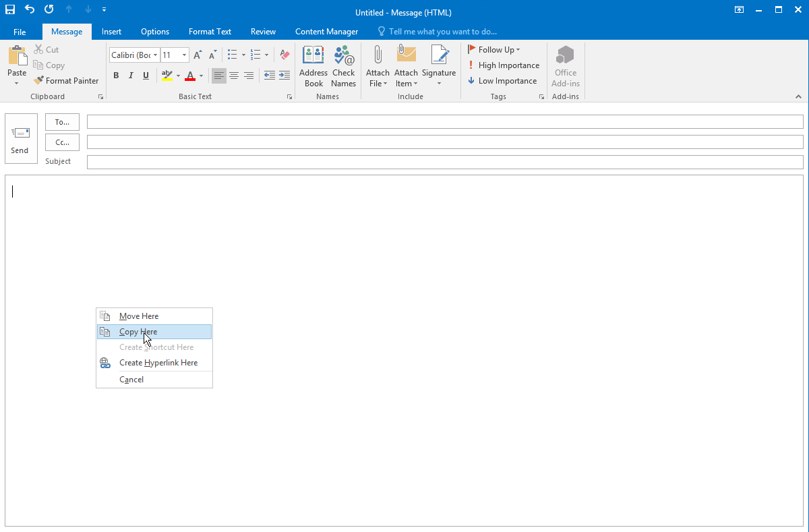Open the Address Book
The image size is (809, 532).
click(313, 66)
